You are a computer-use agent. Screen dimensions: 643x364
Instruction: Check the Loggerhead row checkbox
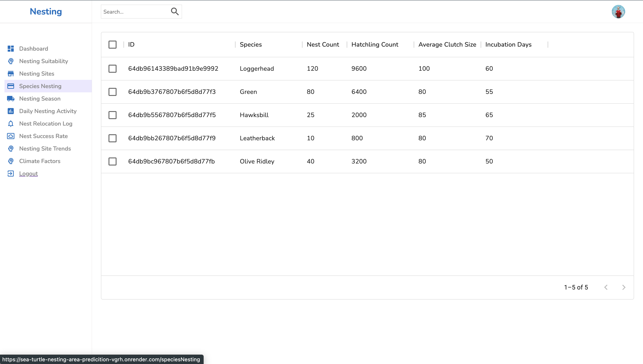coord(113,68)
